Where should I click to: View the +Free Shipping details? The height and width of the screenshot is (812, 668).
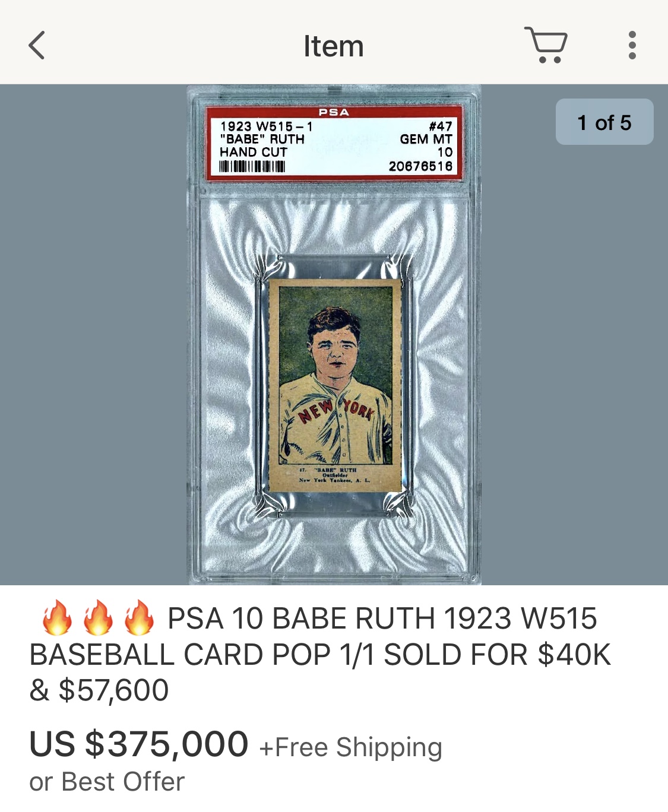(x=350, y=747)
